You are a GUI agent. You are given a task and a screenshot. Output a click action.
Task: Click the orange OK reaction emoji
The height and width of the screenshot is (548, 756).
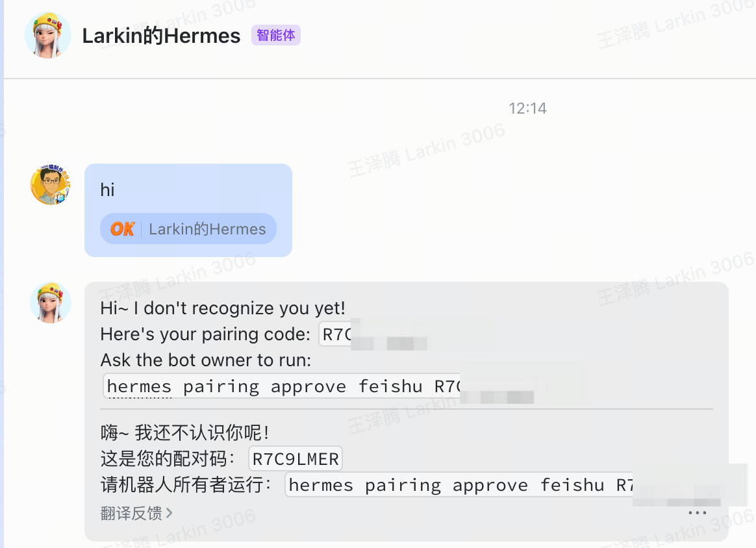coord(122,229)
